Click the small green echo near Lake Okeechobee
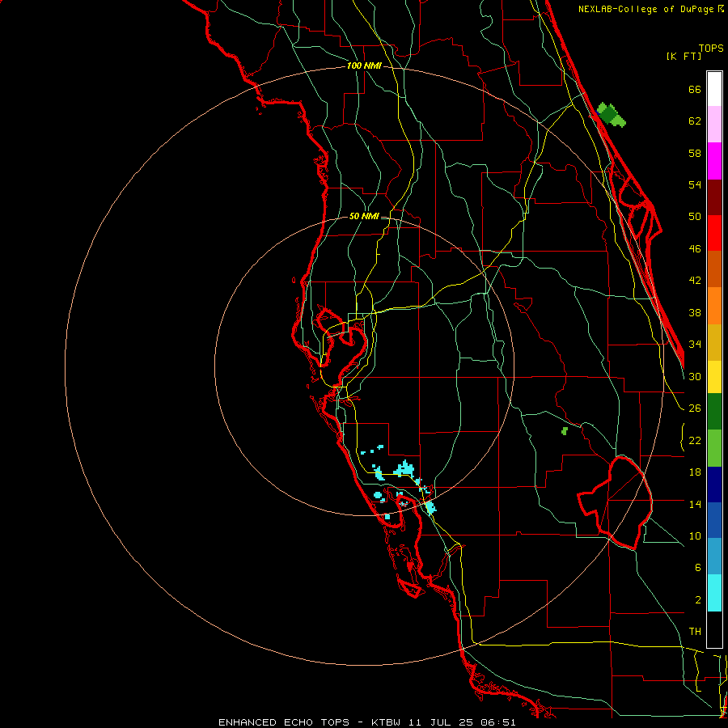 (565, 431)
